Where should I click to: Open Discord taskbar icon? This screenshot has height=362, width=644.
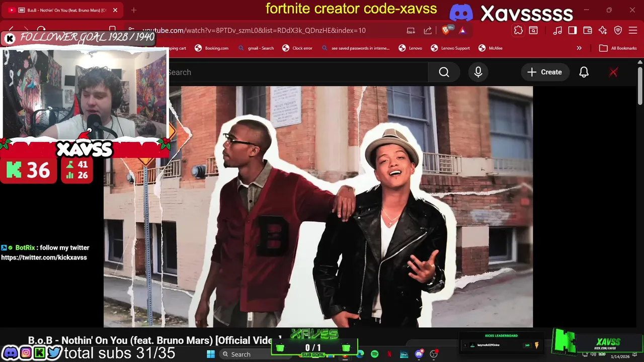[x=419, y=354]
